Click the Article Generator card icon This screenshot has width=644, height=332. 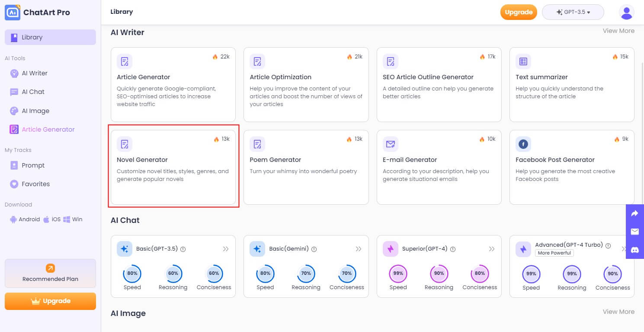(x=125, y=61)
